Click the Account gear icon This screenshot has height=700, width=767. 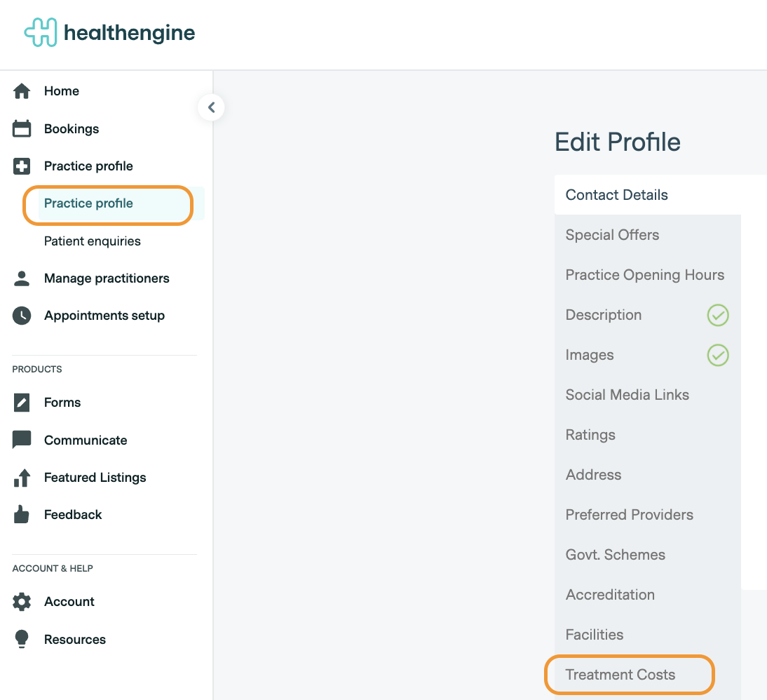(x=22, y=602)
